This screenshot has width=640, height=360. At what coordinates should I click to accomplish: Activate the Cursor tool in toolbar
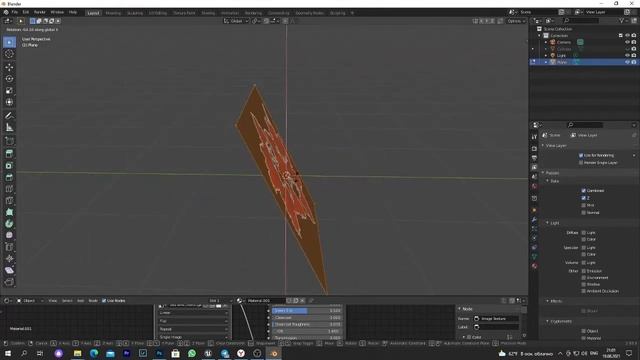point(9,54)
